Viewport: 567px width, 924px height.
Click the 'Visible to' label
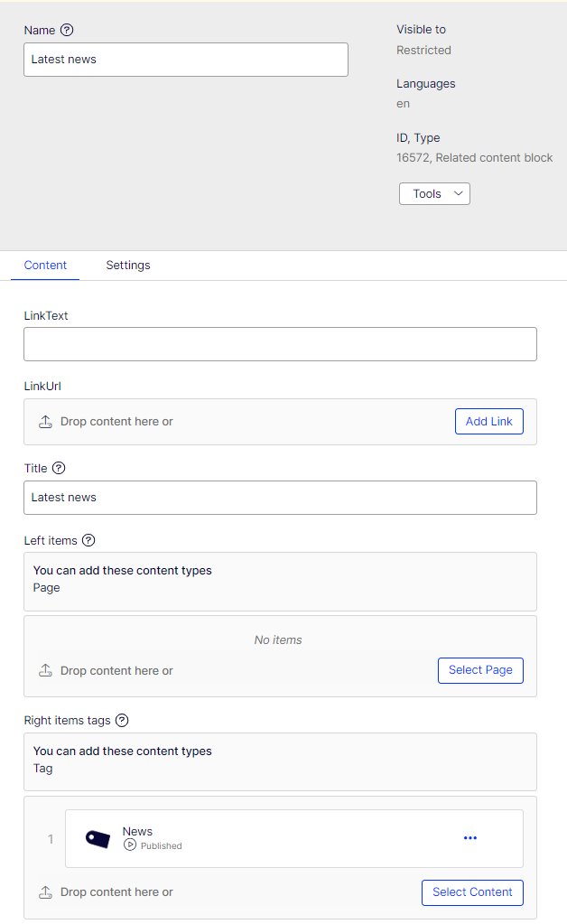(421, 30)
